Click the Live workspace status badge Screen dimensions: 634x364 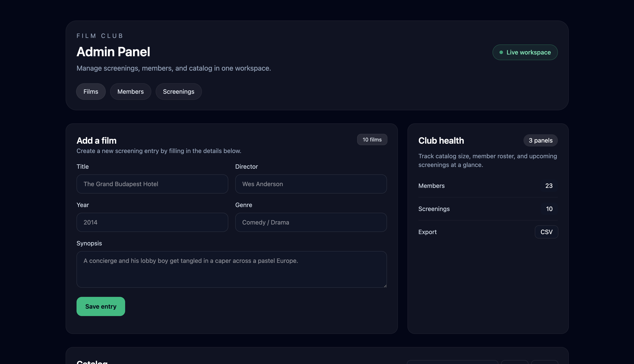pyautogui.click(x=525, y=52)
